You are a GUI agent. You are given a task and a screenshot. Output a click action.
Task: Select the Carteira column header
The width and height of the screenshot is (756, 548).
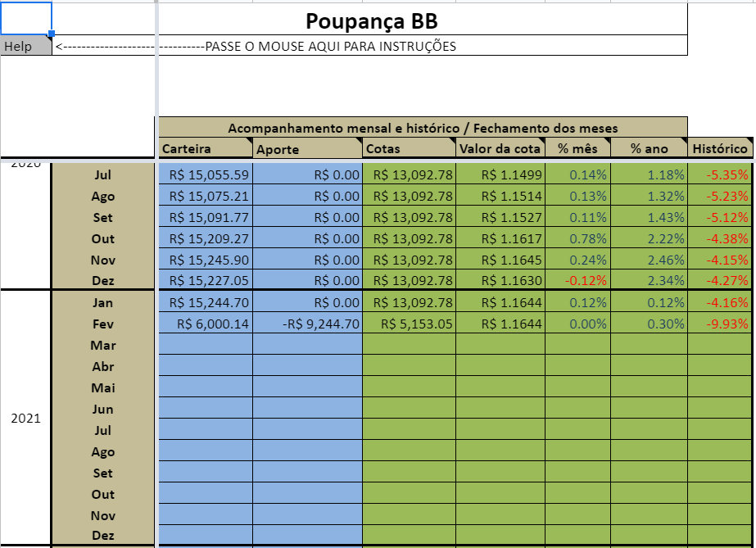click(x=206, y=148)
